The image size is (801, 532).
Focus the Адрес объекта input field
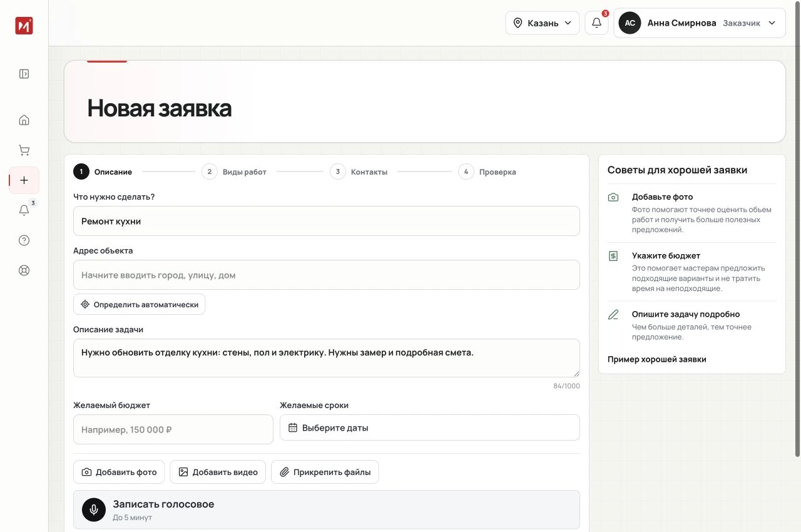(327, 275)
